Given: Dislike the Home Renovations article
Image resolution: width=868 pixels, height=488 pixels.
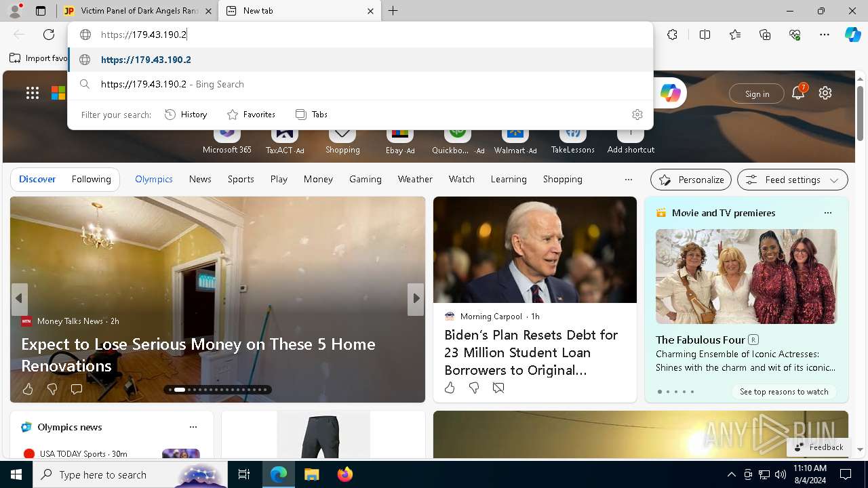Looking at the screenshot, I should [x=52, y=389].
